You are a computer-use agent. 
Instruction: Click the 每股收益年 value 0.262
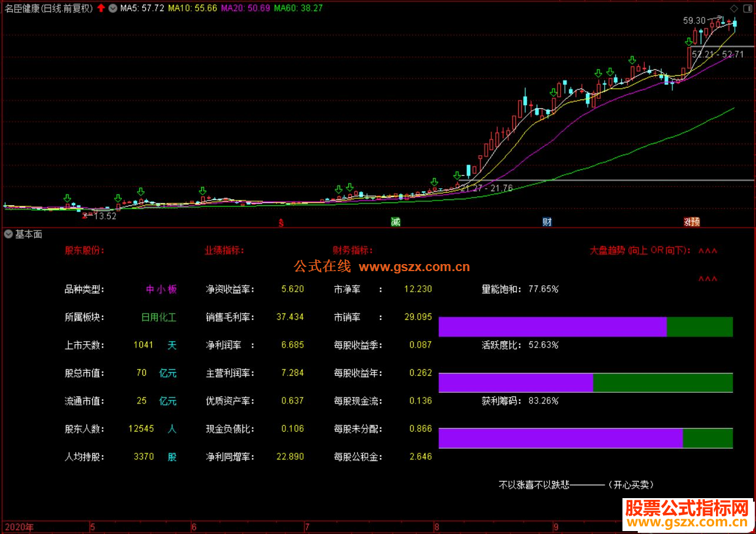click(421, 373)
